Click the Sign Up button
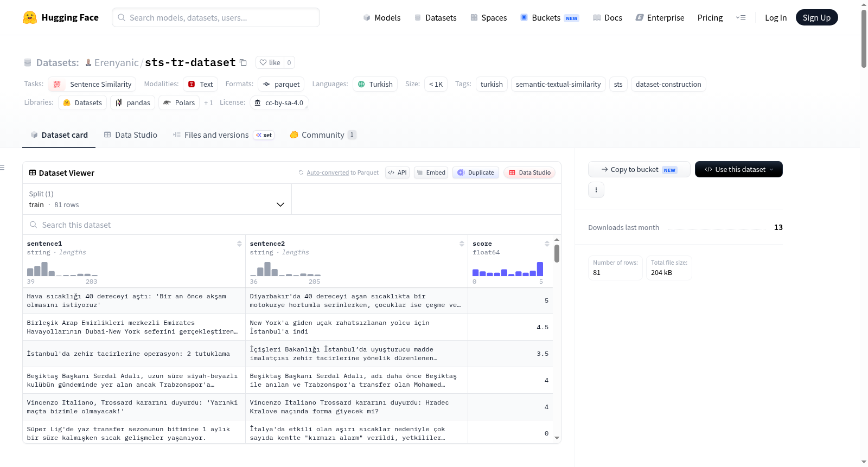 point(817,17)
